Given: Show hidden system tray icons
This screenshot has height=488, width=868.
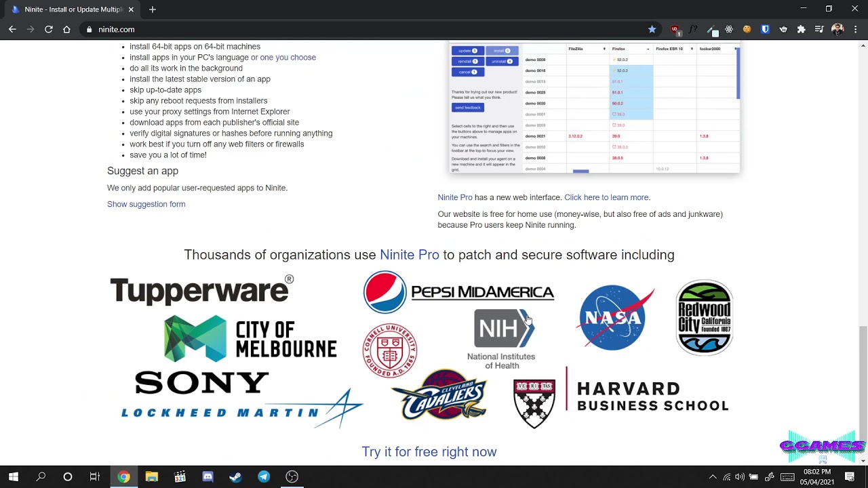Looking at the screenshot, I should [712, 476].
